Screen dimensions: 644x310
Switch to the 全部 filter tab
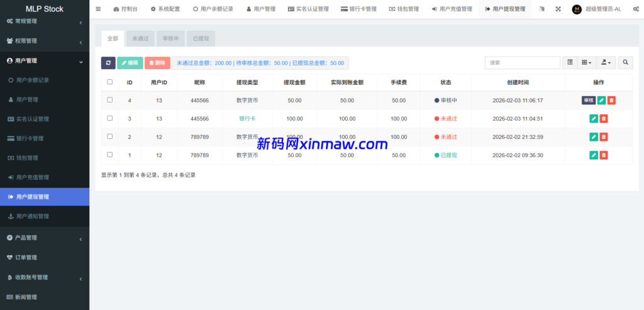tap(113, 38)
